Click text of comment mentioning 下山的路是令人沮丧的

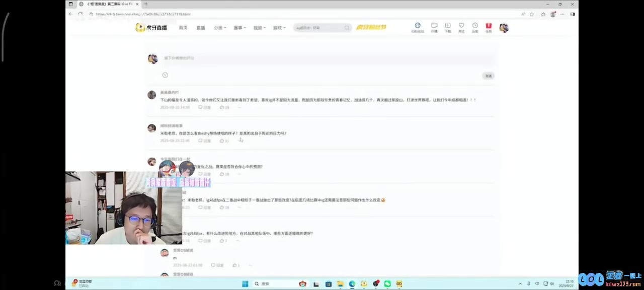(318, 100)
